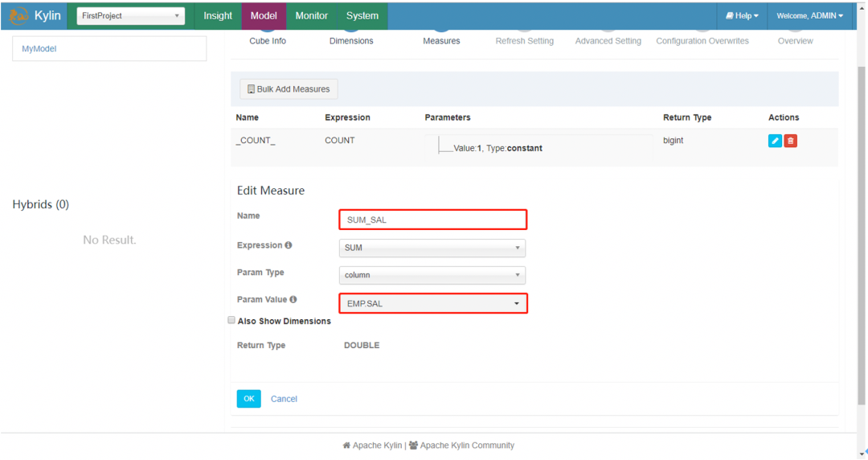The height and width of the screenshot is (460, 868).
Task: Go to the Configuration Overwrites step
Action: click(702, 40)
